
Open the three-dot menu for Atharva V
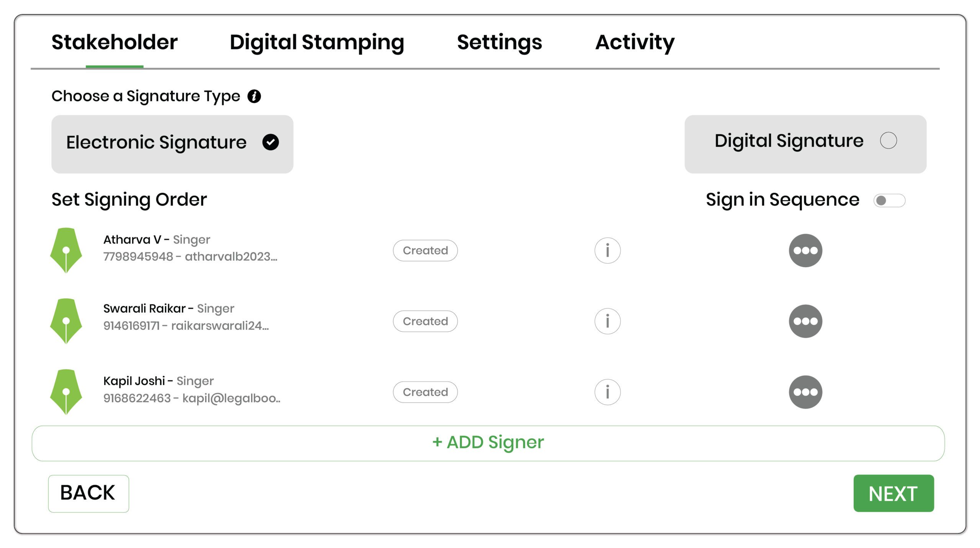805,251
